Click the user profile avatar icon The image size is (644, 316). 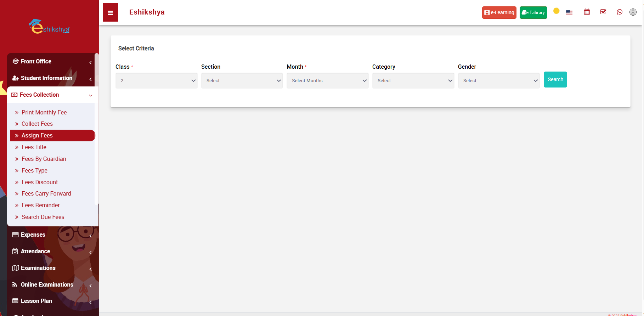point(633,12)
